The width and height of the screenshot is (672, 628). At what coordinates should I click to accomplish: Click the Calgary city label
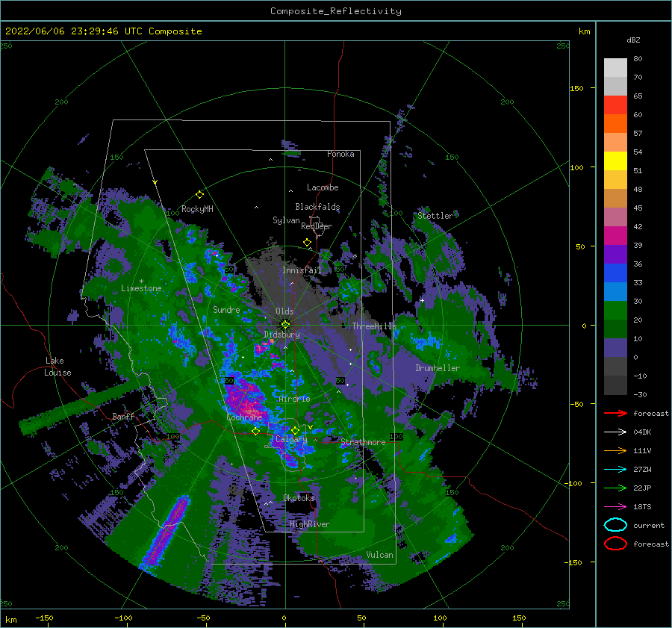tap(291, 439)
